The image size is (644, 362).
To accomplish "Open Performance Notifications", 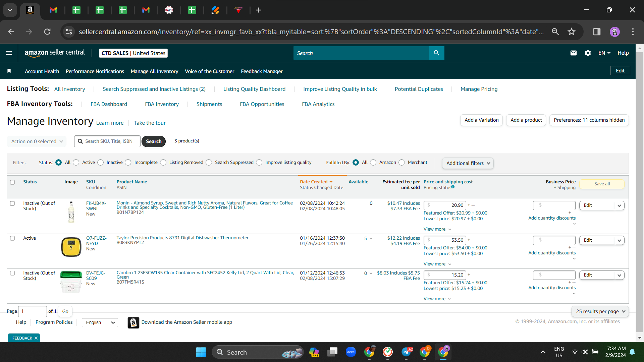I will [x=95, y=71].
